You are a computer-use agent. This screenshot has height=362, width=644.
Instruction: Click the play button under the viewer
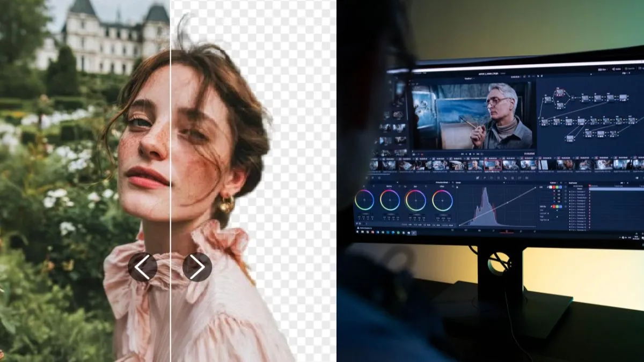(473, 153)
